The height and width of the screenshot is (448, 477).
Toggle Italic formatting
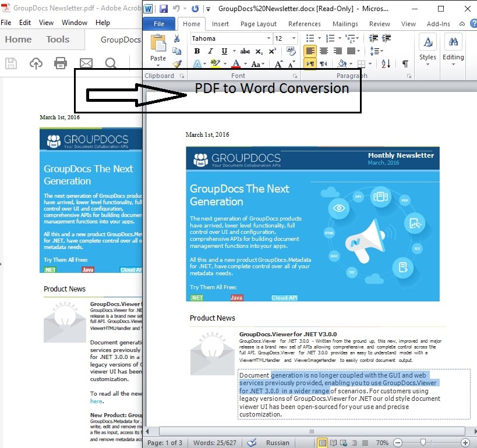210,51
